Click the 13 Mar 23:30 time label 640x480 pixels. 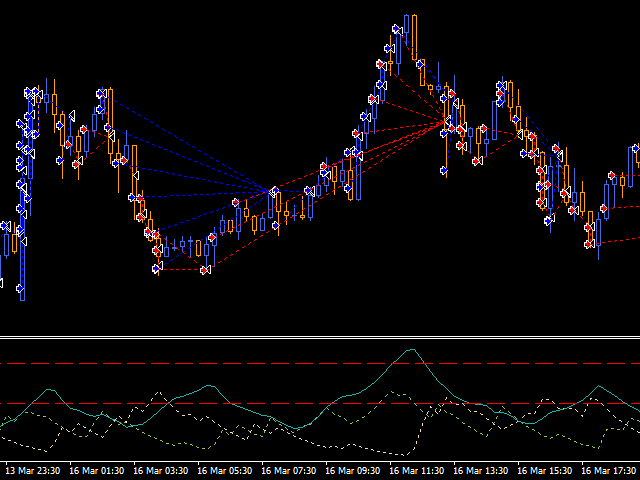33,470
